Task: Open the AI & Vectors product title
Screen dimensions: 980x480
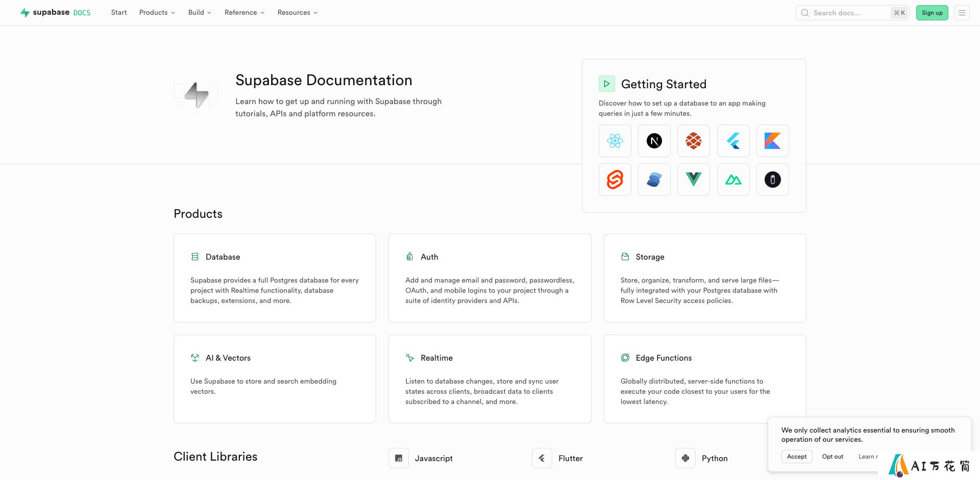Action: coord(228,358)
